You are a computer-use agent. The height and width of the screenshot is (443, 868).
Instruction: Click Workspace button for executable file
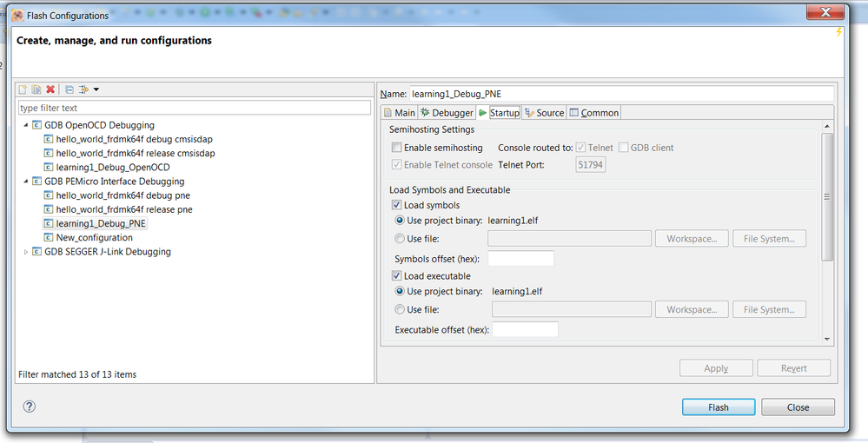click(x=692, y=309)
